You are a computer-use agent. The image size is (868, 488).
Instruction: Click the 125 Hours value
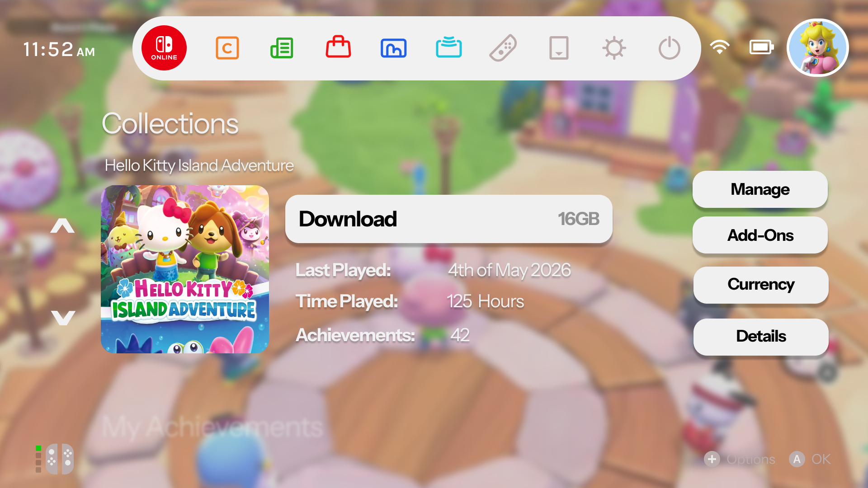(x=485, y=301)
